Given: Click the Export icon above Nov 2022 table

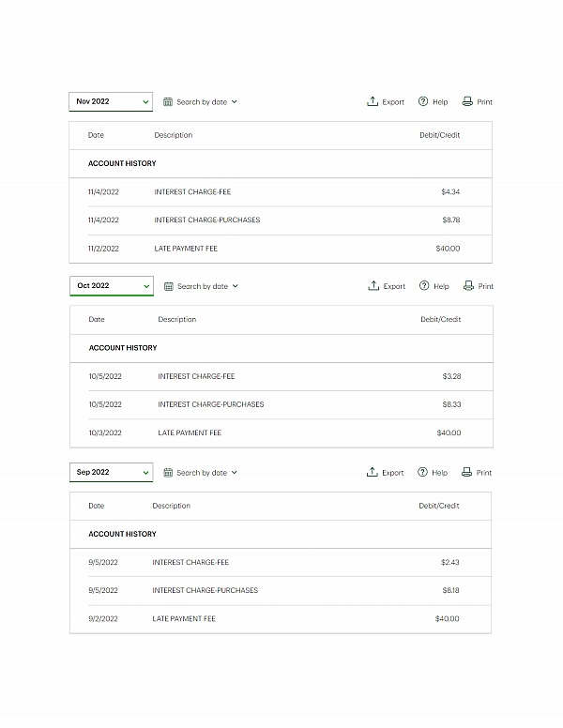Looking at the screenshot, I should pos(373,101).
